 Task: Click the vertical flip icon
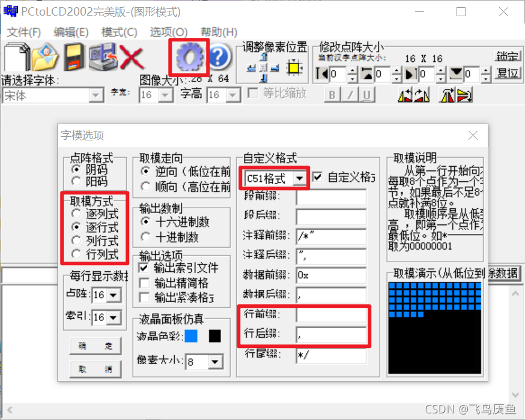click(x=465, y=95)
